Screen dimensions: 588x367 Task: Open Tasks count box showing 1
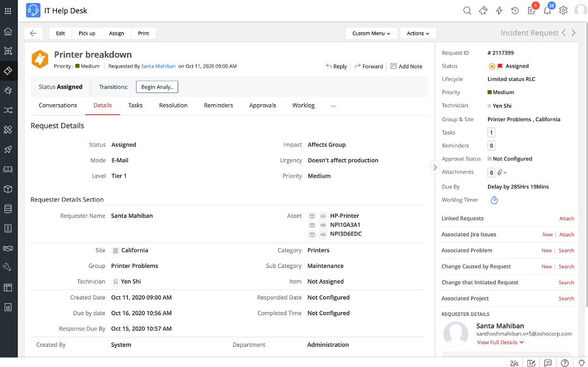pos(491,133)
